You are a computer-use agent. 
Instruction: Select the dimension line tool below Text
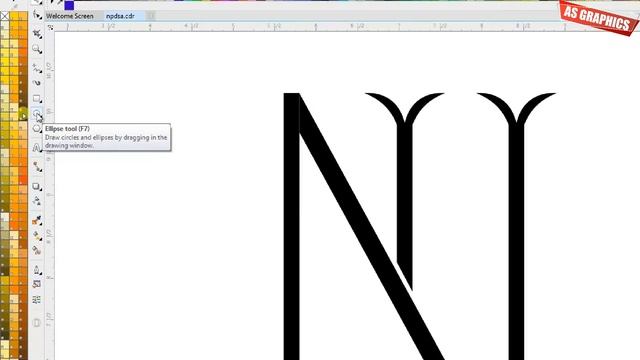point(37,167)
